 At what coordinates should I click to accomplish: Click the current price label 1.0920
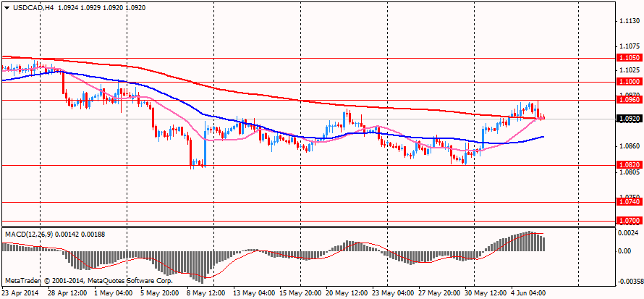[x=629, y=119]
